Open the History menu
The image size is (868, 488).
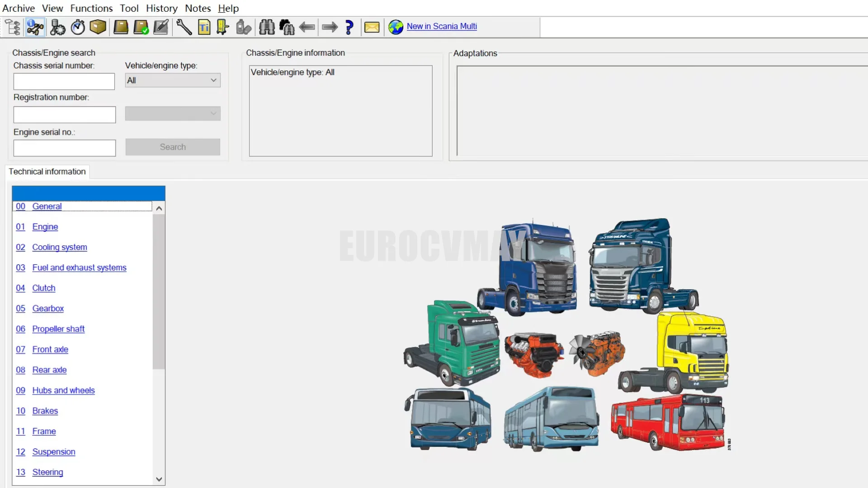[x=161, y=8]
